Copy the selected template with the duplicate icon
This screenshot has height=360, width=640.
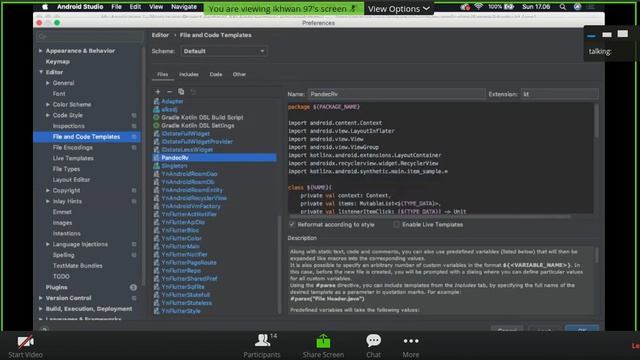[x=181, y=92]
